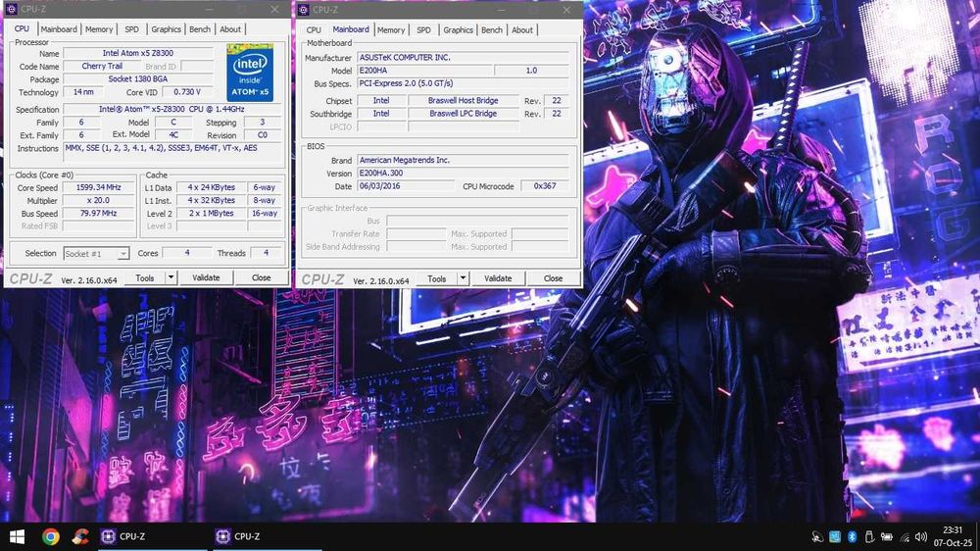Click the Chipset "Braswell Host Bridge" field

click(x=464, y=100)
